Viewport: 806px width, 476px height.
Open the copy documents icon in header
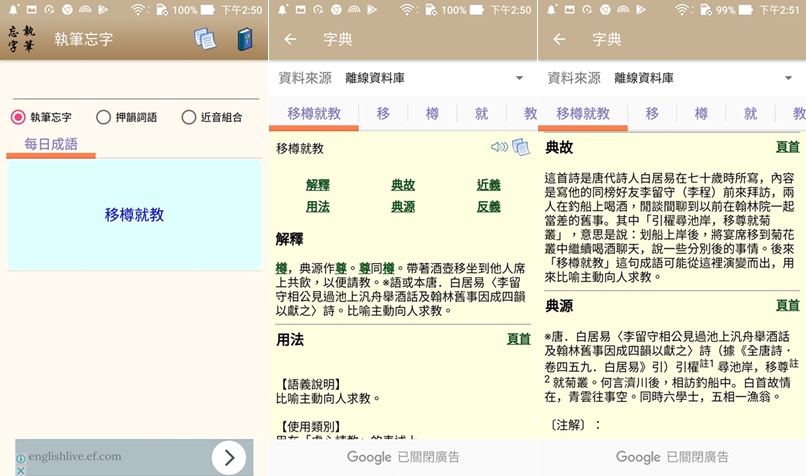pyautogui.click(x=205, y=40)
